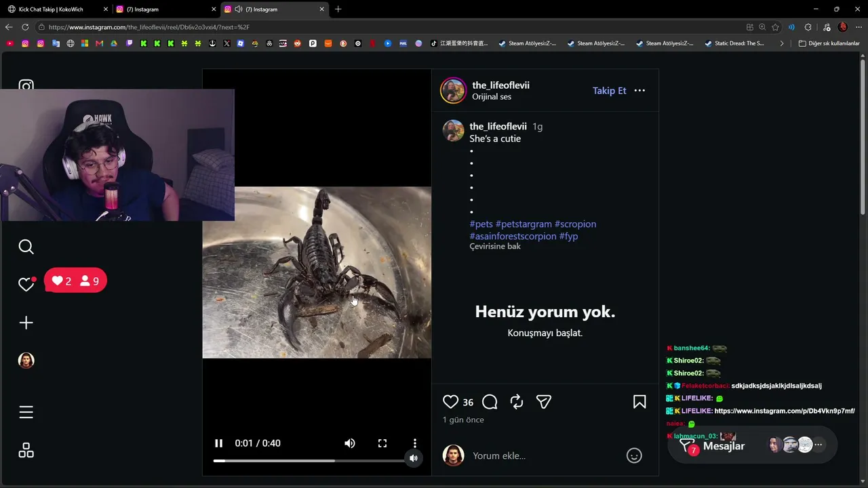Open the_lifeoflevii profile from the post header

(x=500, y=85)
